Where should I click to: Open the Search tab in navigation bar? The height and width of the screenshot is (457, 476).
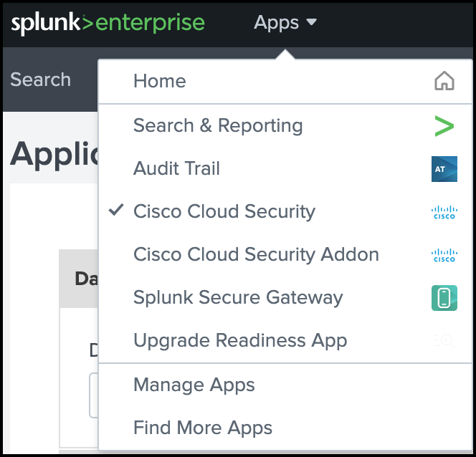(x=40, y=80)
